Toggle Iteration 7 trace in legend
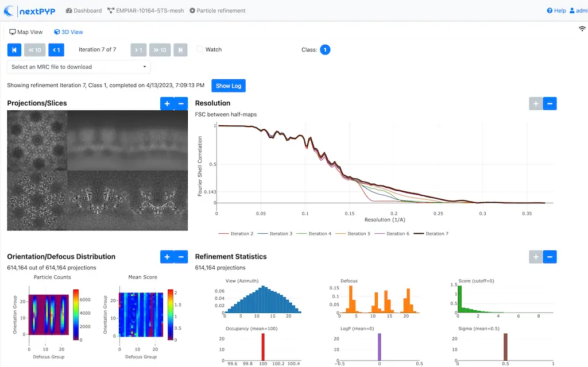Image resolution: width=588 pixels, height=367 pixels. 430,234
